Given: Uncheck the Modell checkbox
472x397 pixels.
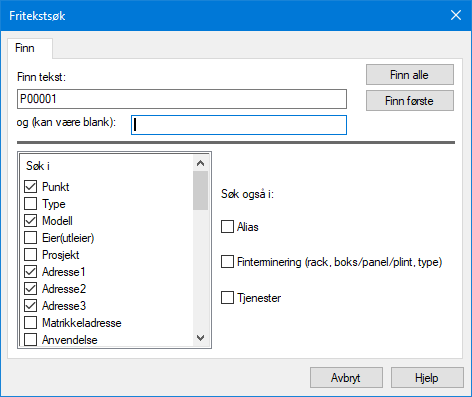Looking at the screenshot, I should (30, 221).
